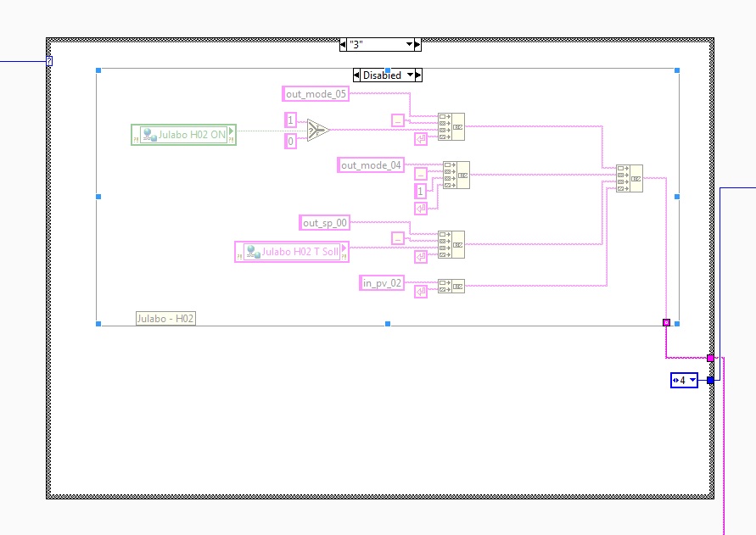Click the right-middle resize handle of Disabled structure
756x535 pixels.
coord(677,197)
